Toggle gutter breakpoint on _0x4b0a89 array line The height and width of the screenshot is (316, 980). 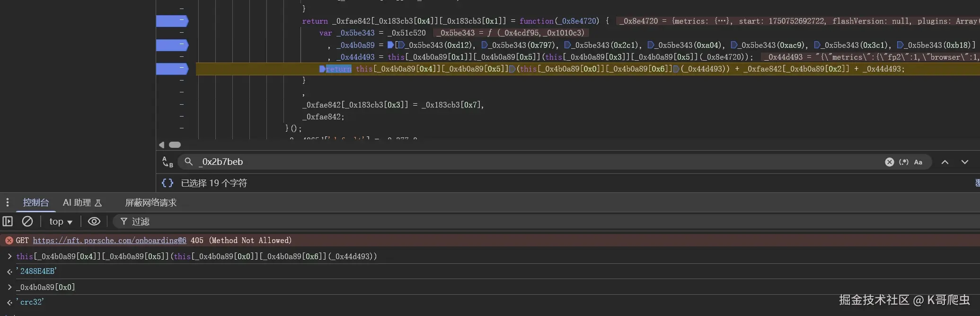coord(172,45)
